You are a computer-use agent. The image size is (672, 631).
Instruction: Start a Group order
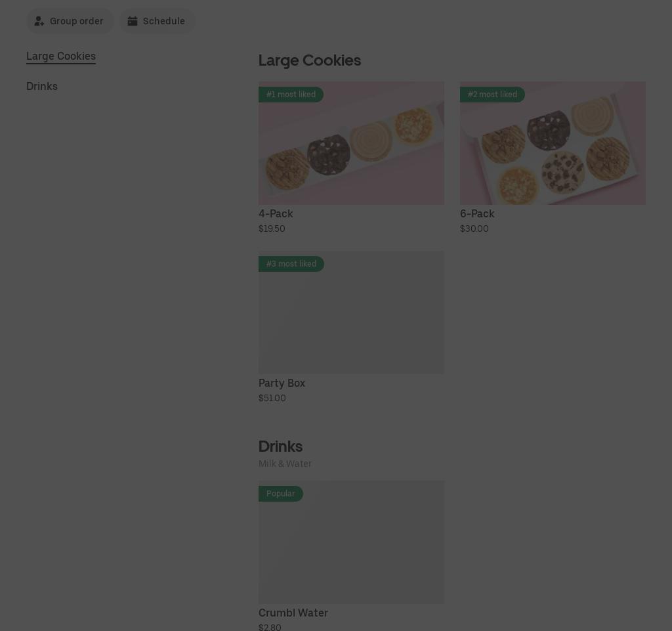[70, 21]
